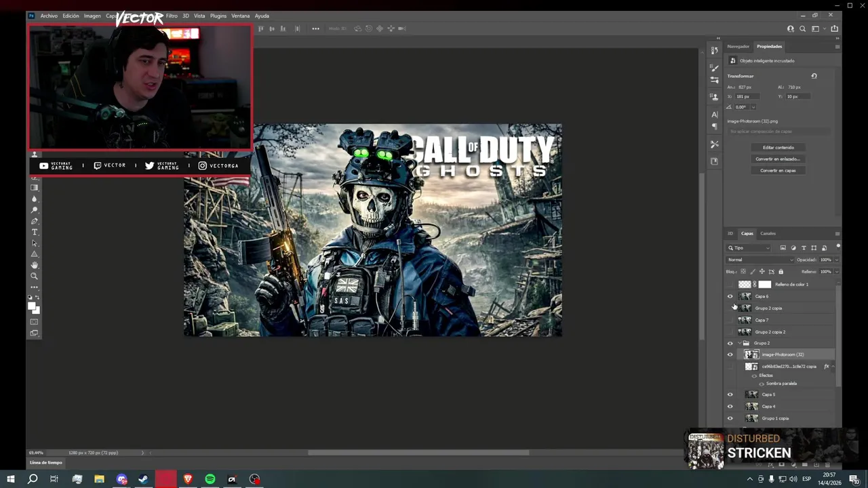The image size is (868, 488).
Task: Toggle Quick Mask mode icon
Action: pyautogui.click(x=35, y=321)
